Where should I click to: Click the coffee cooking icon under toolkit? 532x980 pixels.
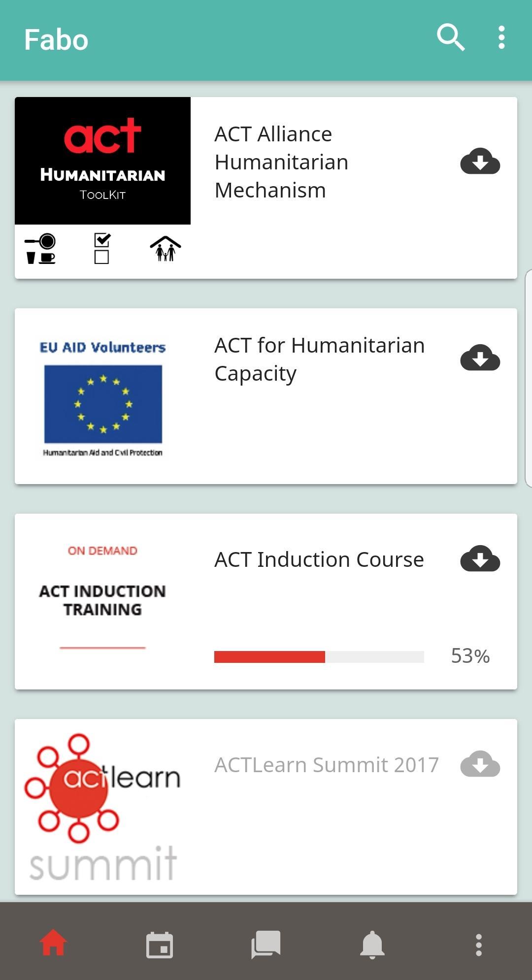pos(40,249)
